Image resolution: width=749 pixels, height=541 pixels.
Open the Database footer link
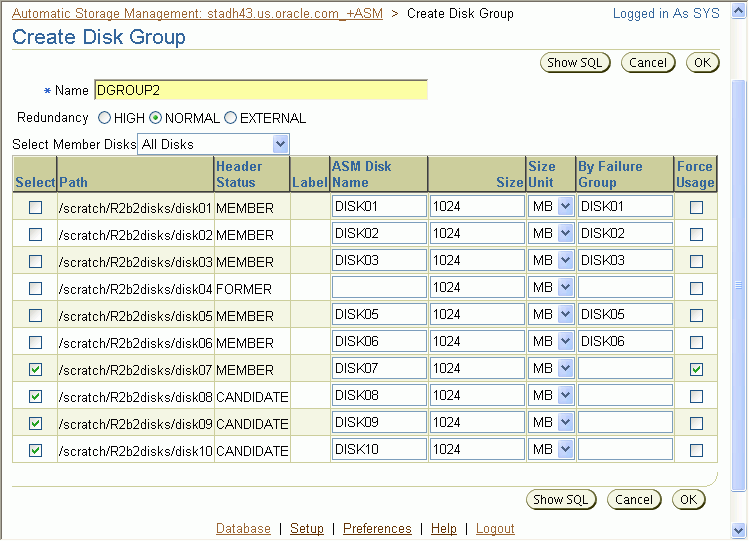[x=243, y=529]
